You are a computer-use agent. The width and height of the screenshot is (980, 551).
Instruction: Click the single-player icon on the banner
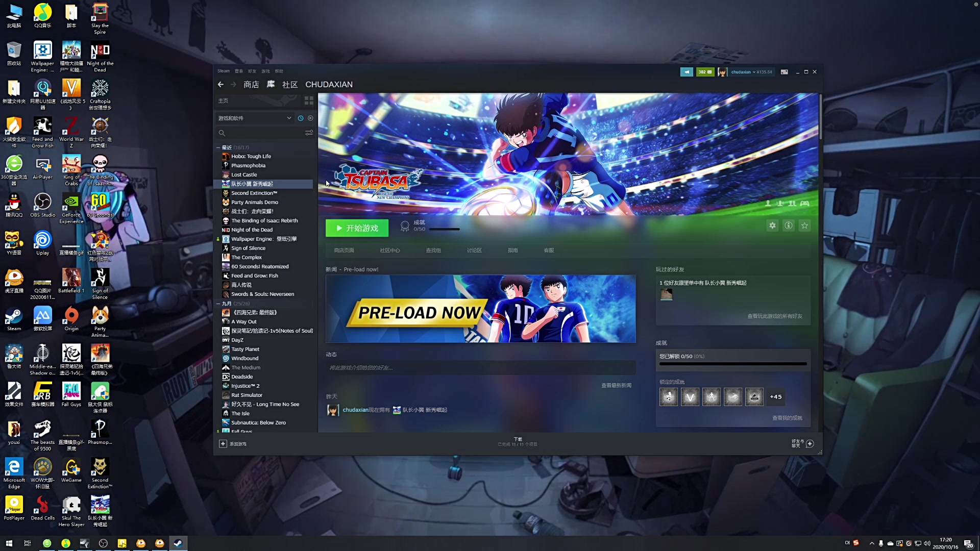pyautogui.click(x=768, y=204)
